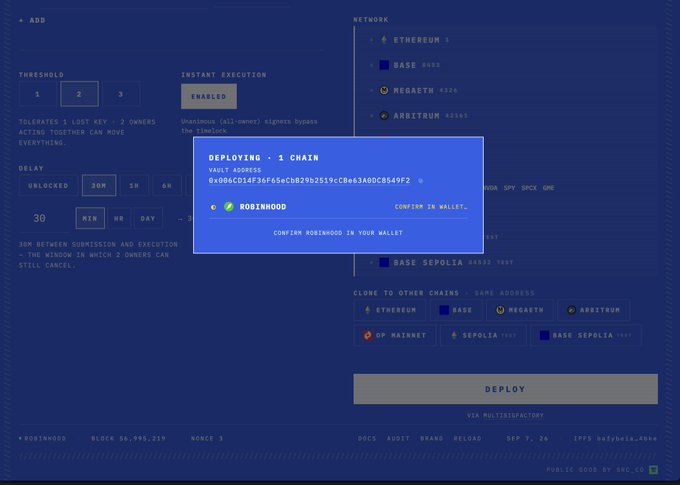This screenshot has height=485, width=680.
Task: Click the vault address text in dialog
Action: [x=309, y=180]
